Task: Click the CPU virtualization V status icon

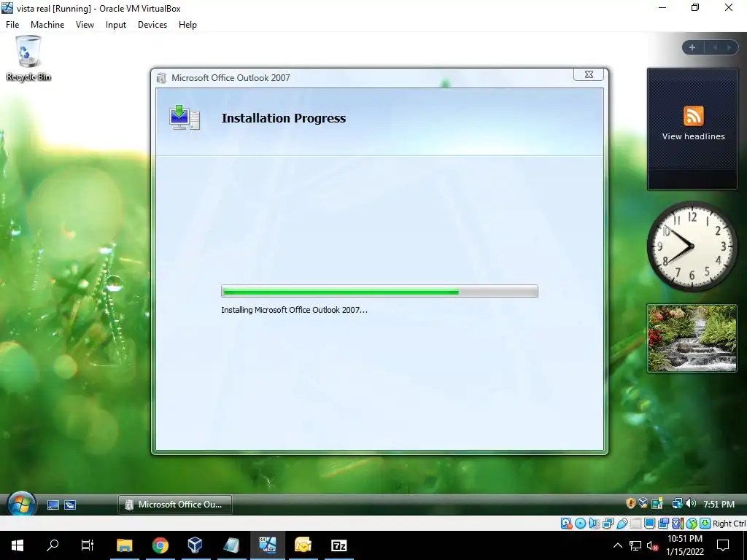Action: coord(678,524)
